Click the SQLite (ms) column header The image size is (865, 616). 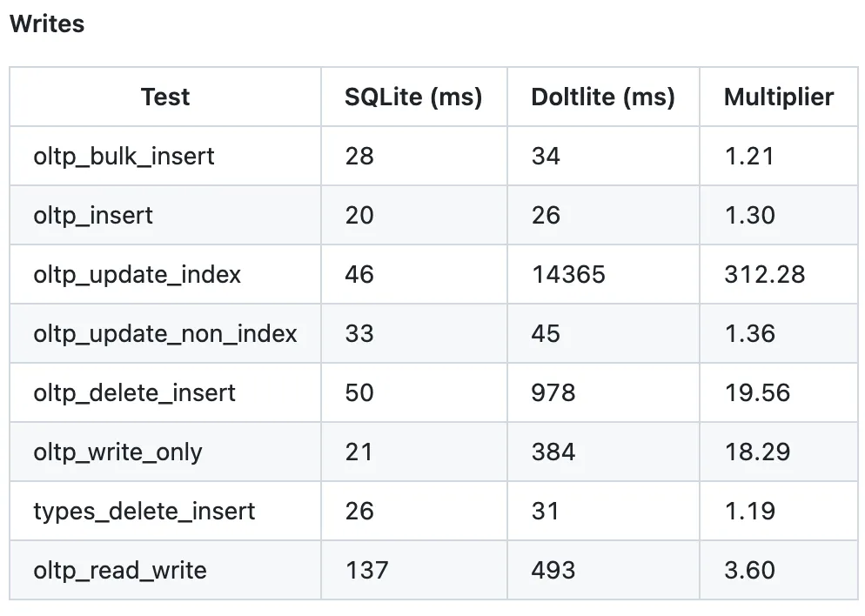click(412, 97)
